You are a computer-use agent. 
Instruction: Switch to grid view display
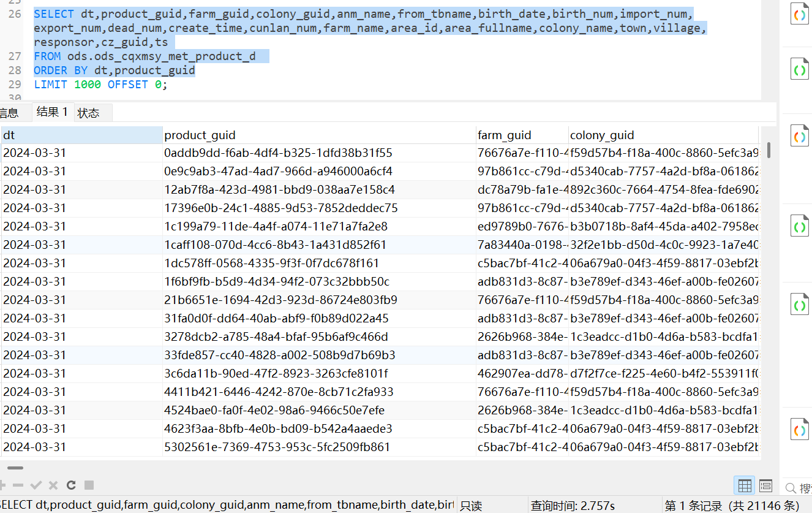point(745,486)
